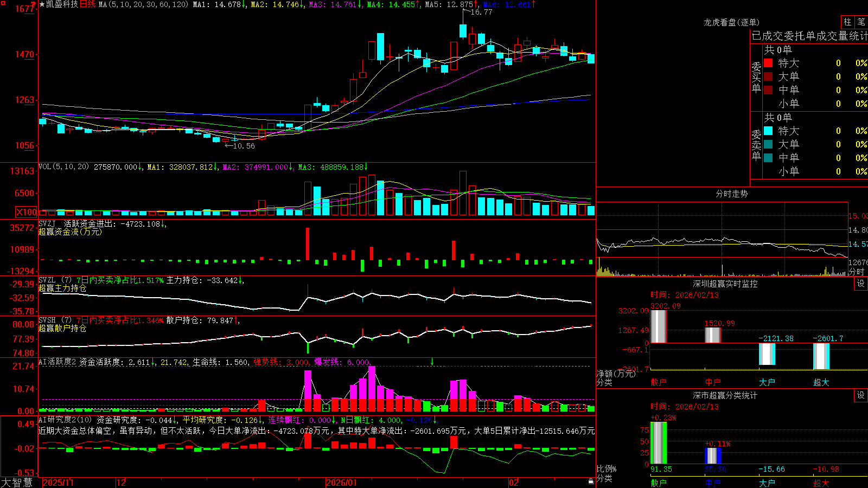Click the red question mark help icon

(34, 4)
